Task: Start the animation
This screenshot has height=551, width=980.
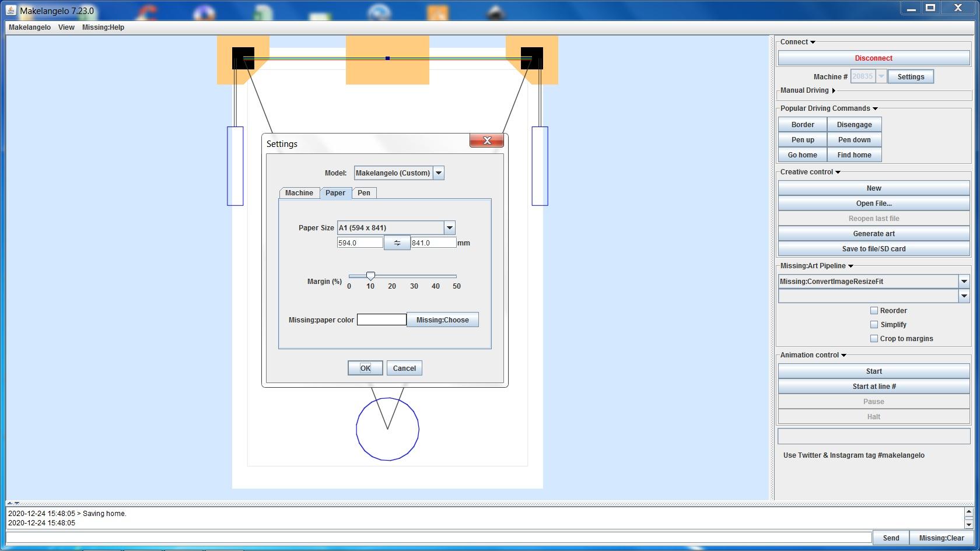Action: click(x=874, y=371)
